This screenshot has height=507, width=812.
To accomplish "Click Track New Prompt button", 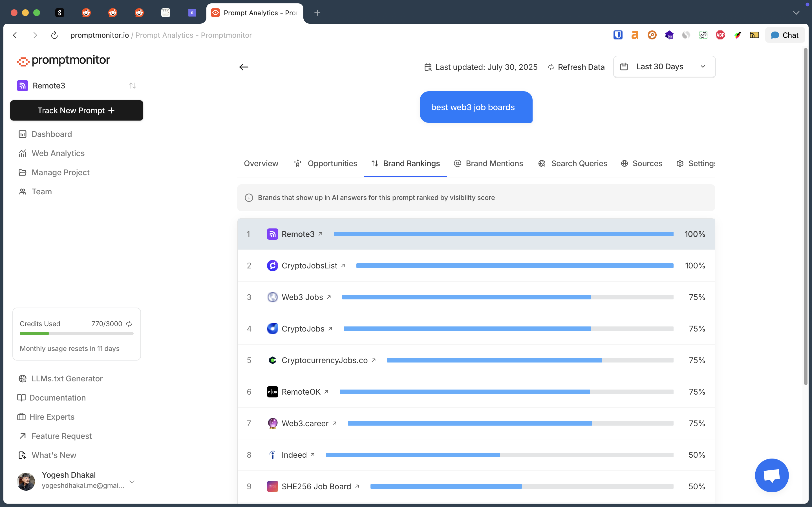I will tap(76, 110).
